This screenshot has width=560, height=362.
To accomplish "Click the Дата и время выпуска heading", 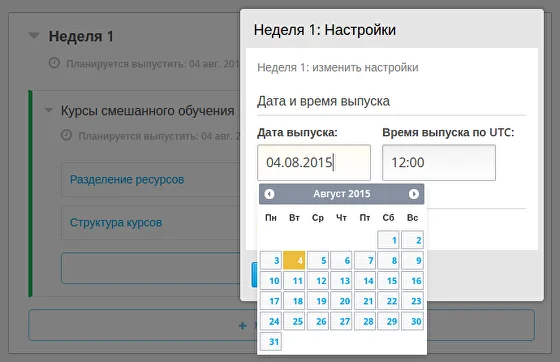I will point(323,101).
